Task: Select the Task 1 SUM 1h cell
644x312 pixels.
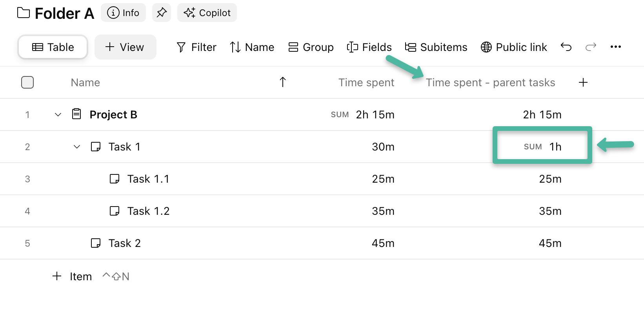Action: (x=542, y=147)
